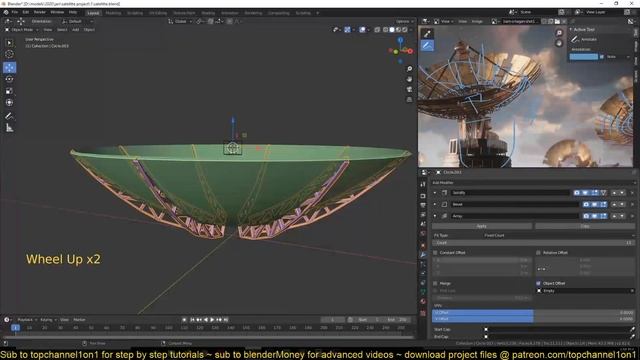Pick the Select Box tool in the toolbar
The width and height of the screenshot is (640, 360).
(x=9, y=43)
